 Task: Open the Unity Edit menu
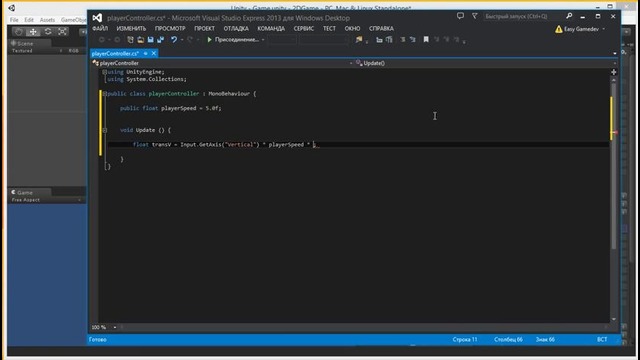(x=29, y=20)
